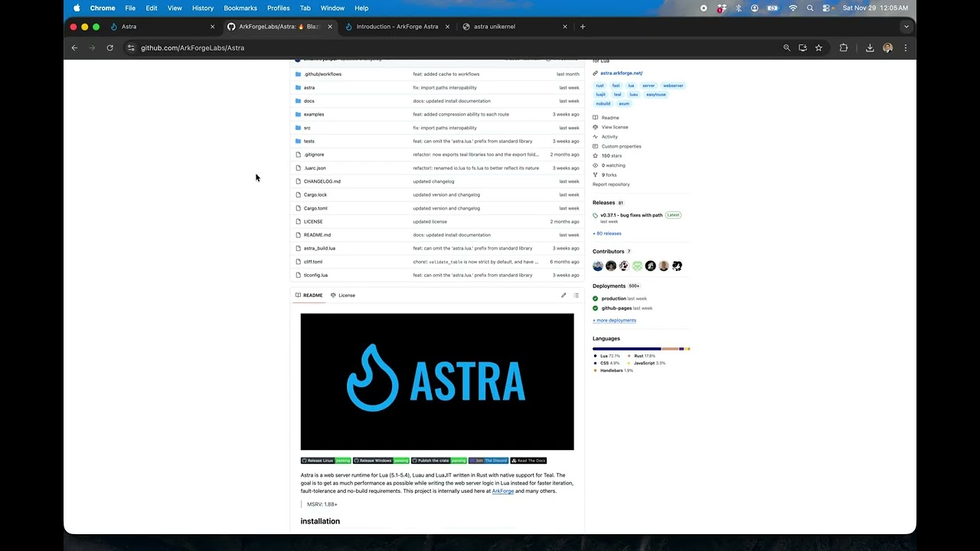Open the ArkForge link in README text
Image resolution: width=980 pixels, height=551 pixels.
click(502, 491)
